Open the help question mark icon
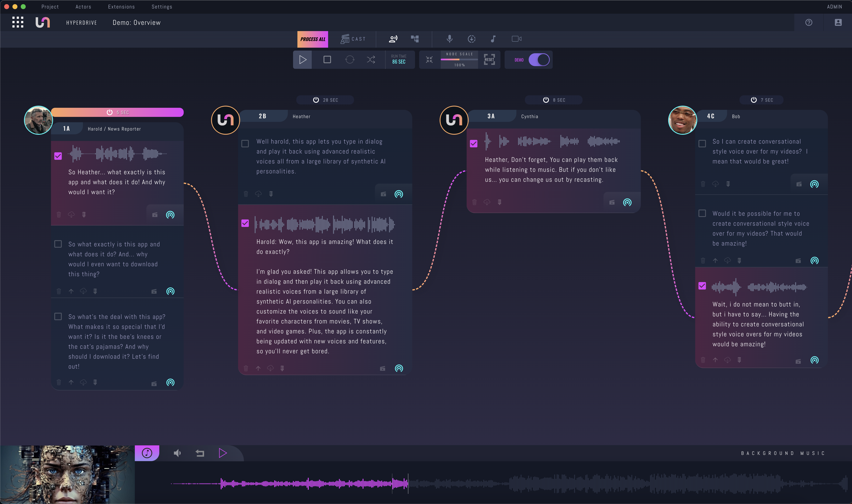 [x=808, y=22]
